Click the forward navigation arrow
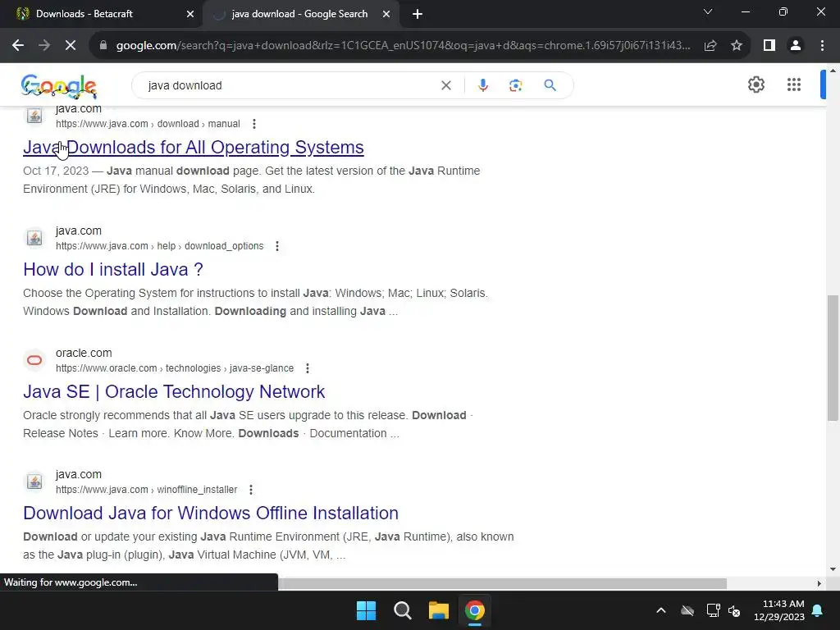The image size is (840, 630). [x=44, y=46]
